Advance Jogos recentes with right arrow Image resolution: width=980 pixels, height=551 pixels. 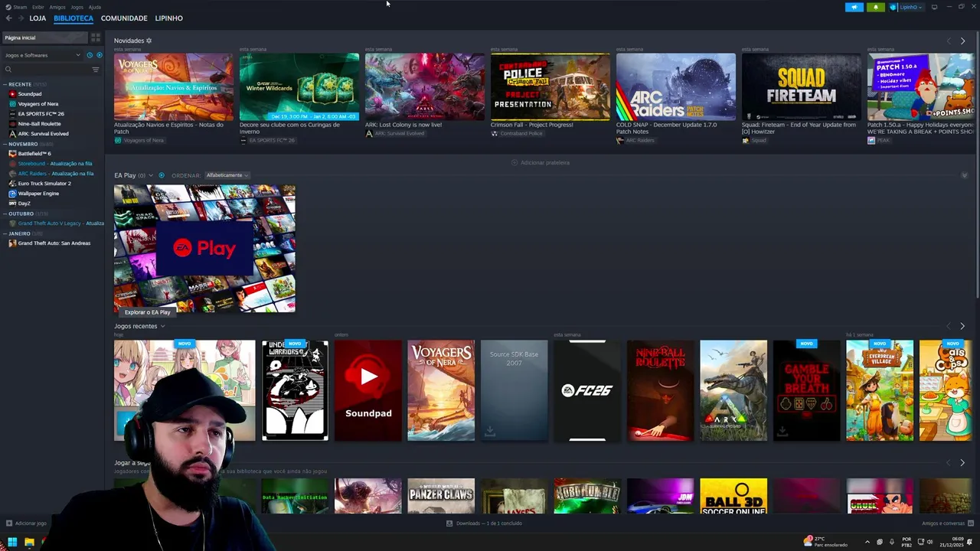coord(962,326)
